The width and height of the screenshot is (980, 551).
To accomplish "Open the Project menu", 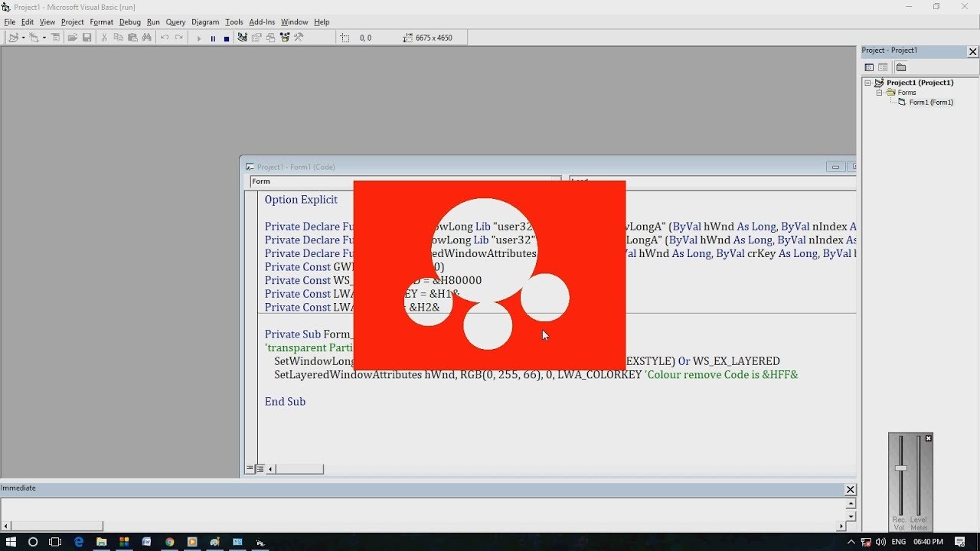I will point(73,22).
